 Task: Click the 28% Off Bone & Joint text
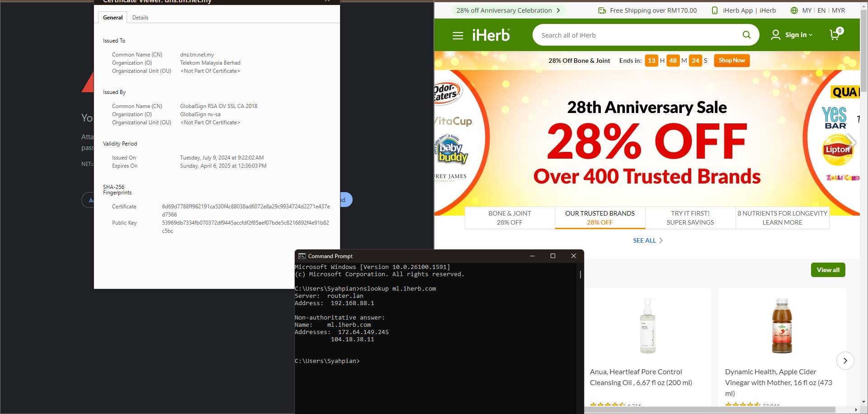(579, 61)
